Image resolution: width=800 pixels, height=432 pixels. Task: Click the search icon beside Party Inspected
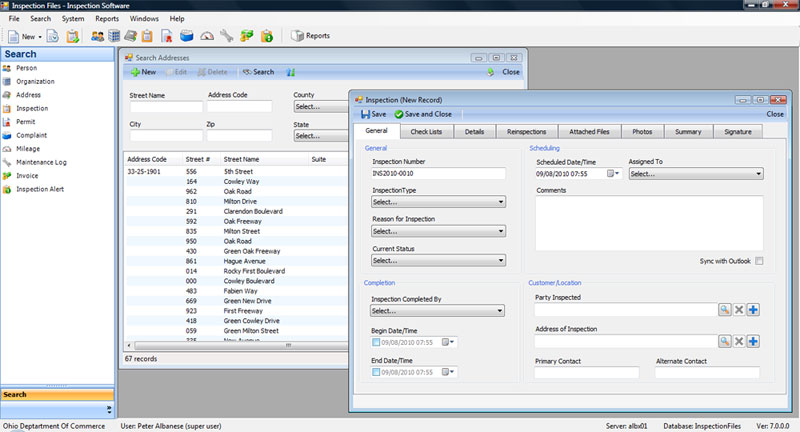click(x=724, y=310)
